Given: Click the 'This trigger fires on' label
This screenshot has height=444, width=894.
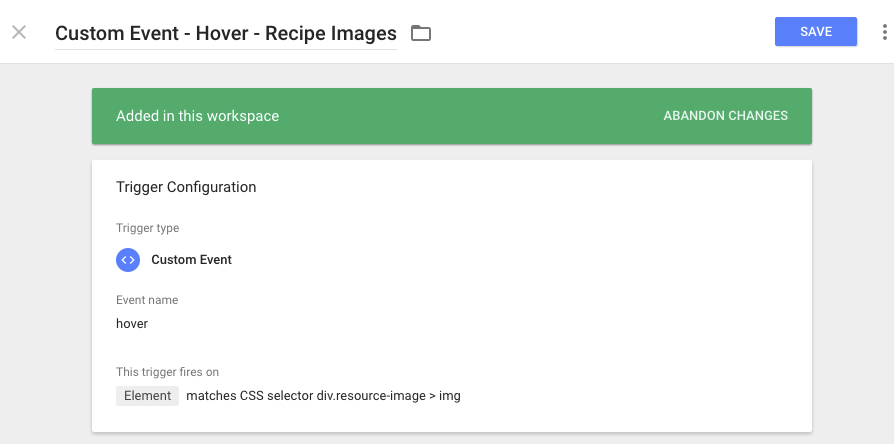Looking at the screenshot, I should tap(167, 372).
